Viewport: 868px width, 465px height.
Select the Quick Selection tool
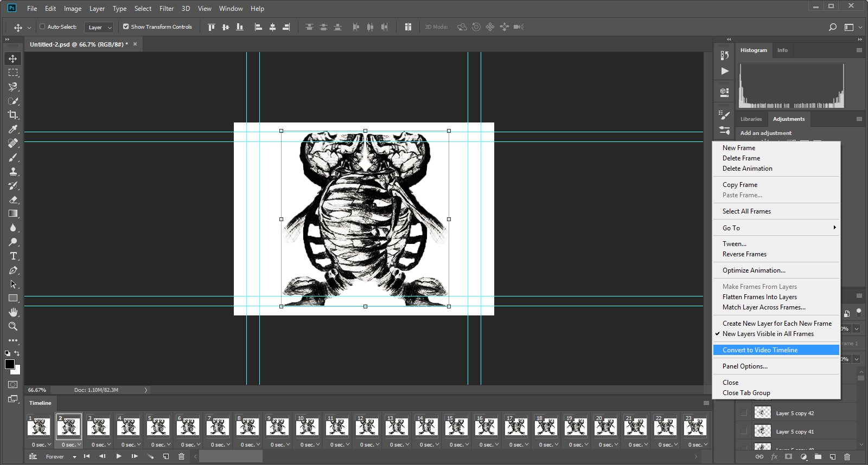point(13,101)
